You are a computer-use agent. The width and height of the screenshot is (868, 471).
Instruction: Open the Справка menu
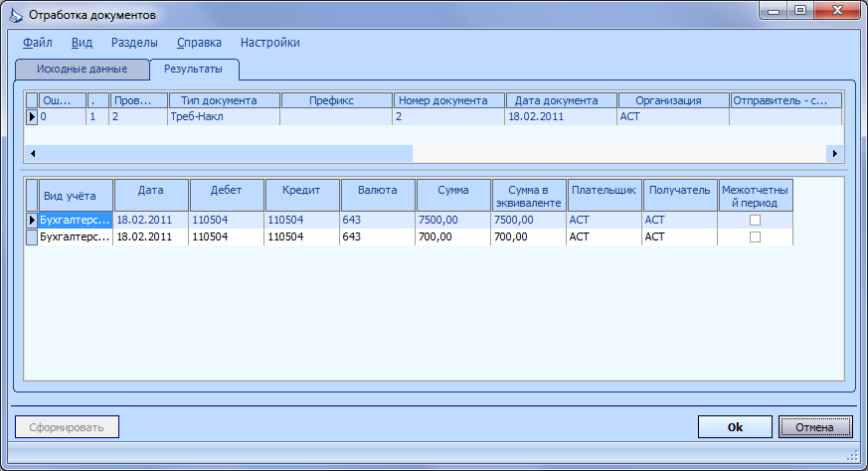pyautogui.click(x=199, y=43)
